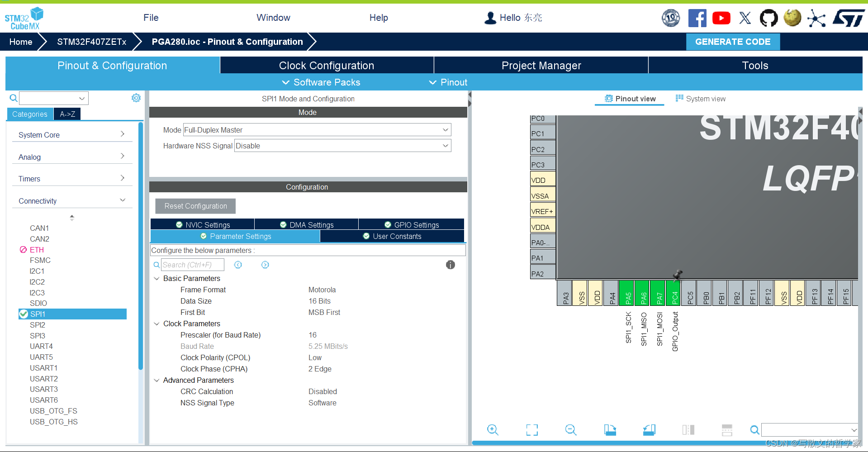Flip the chip horizontally icon
The image size is (868, 452).
(688, 430)
